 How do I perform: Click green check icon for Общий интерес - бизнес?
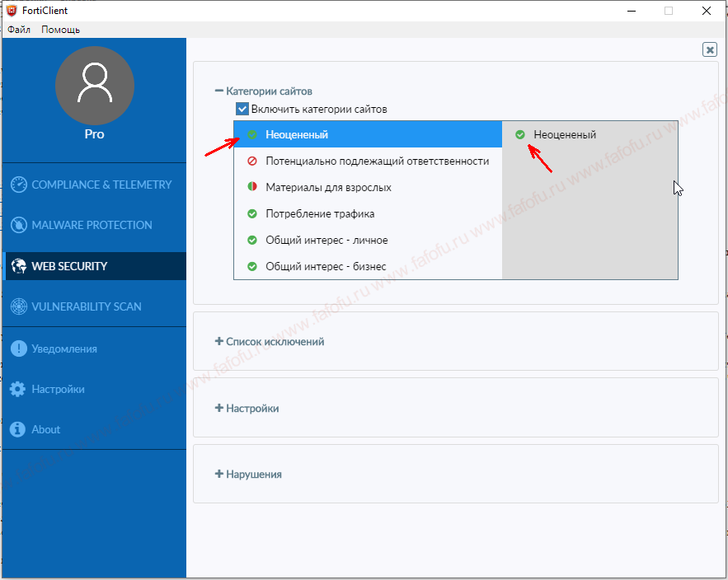click(x=252, y=266)
